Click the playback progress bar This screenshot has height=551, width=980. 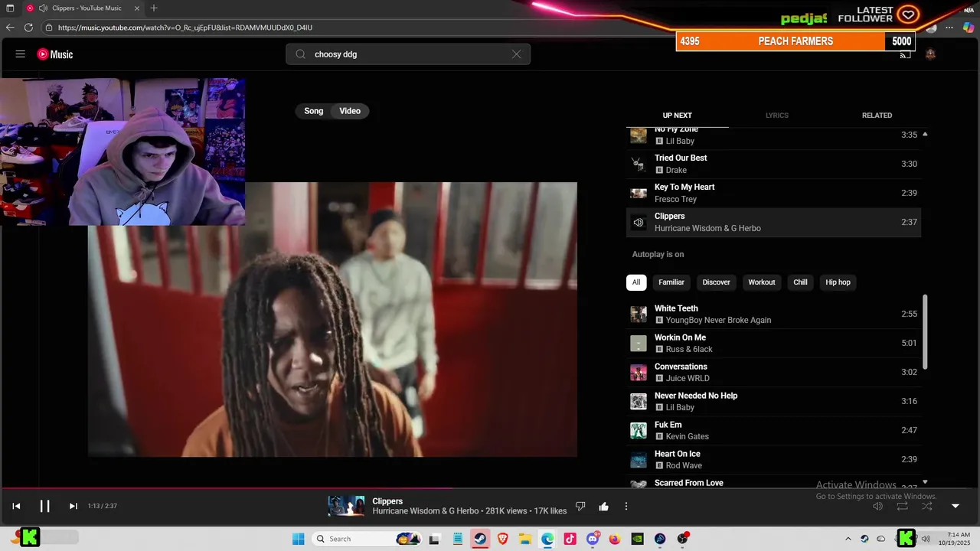pos(490,488)
